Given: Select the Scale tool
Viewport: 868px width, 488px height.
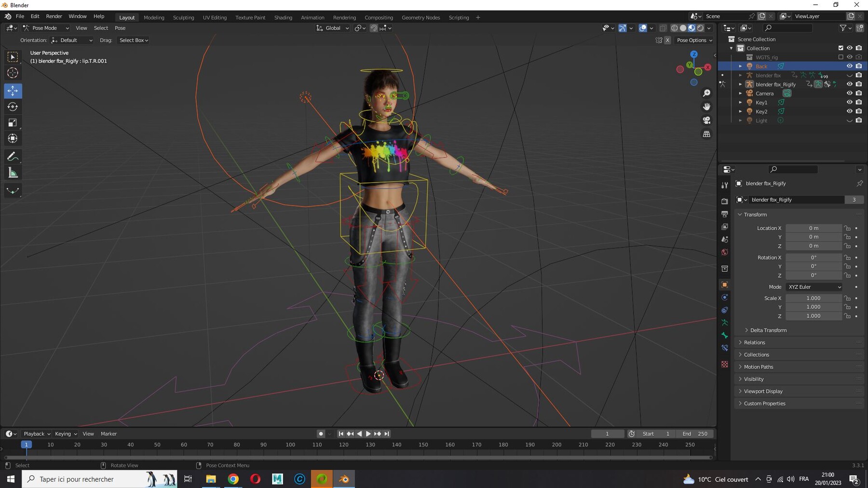Looking at the screenshot, I should pos(13,122).
